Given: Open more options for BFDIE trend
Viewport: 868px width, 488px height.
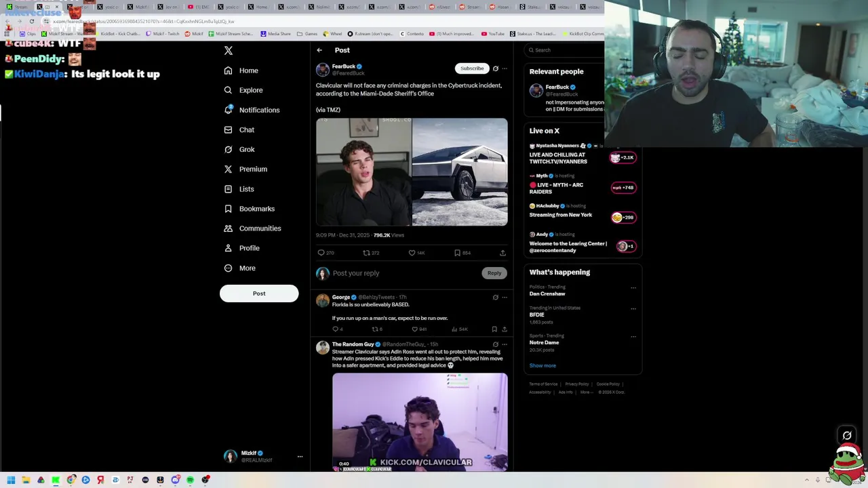Looking at the screenshot, I should [x=633, y=309].
